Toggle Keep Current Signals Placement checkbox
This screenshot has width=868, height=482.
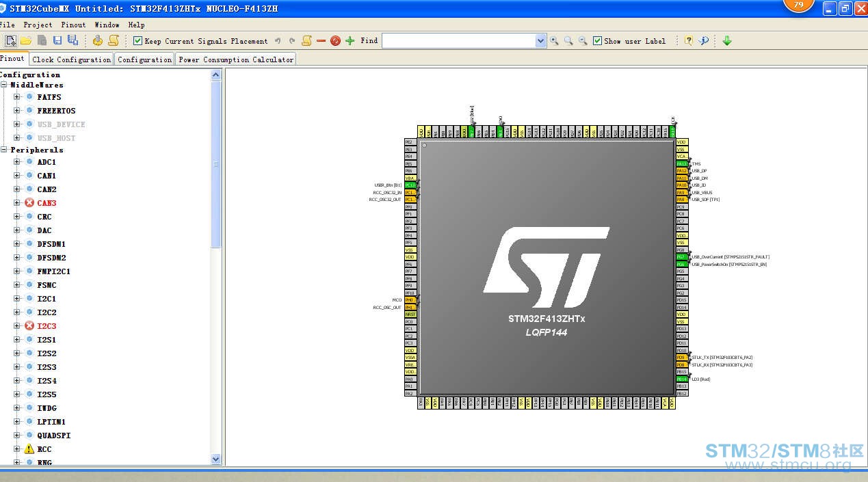pyautogui.click(x=137, y=41)
